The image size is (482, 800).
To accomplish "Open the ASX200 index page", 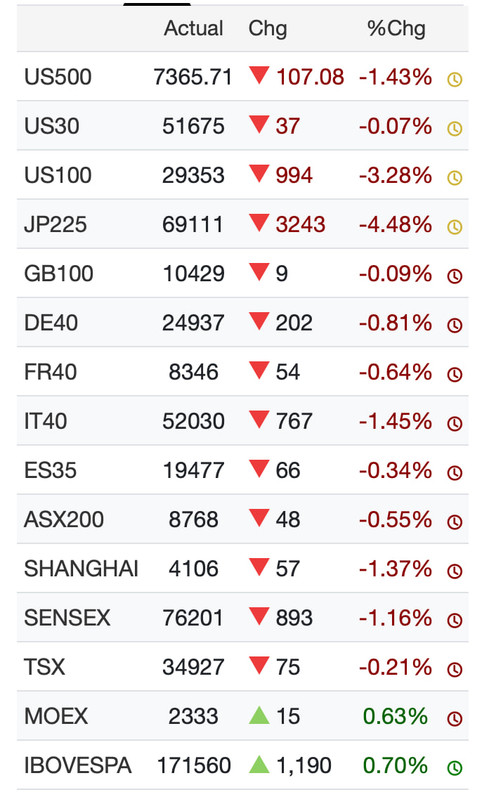I will [64, 520].
